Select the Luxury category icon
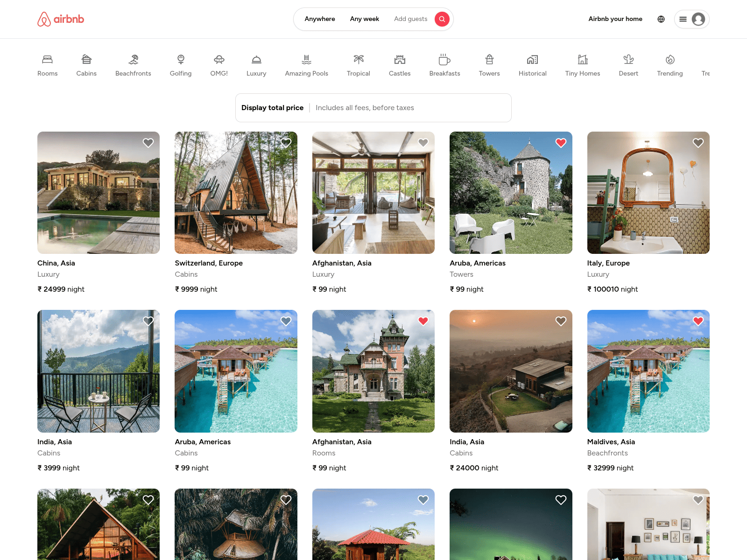Viewport: 747px width, 560px height. tap(256, 59)
